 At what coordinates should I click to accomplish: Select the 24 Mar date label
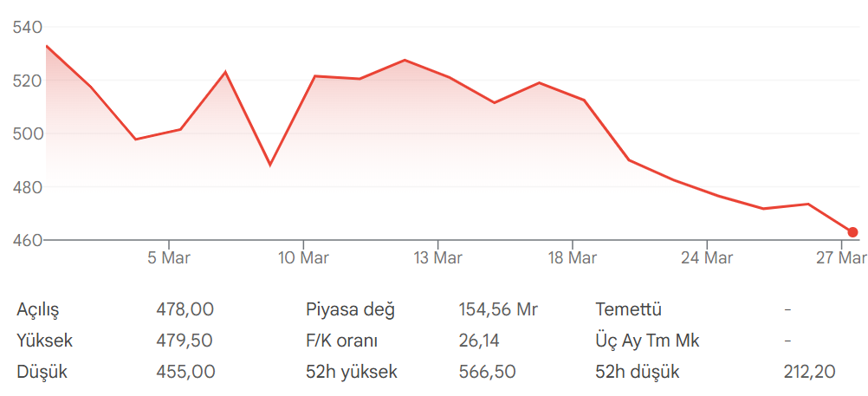pyautogui.click(x=707, y=257)
